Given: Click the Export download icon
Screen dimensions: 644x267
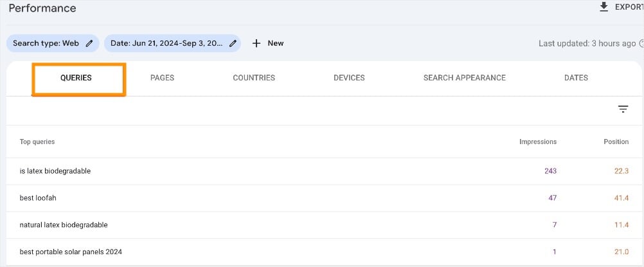Looking at the screenshot, I should [x=604, y=7].
